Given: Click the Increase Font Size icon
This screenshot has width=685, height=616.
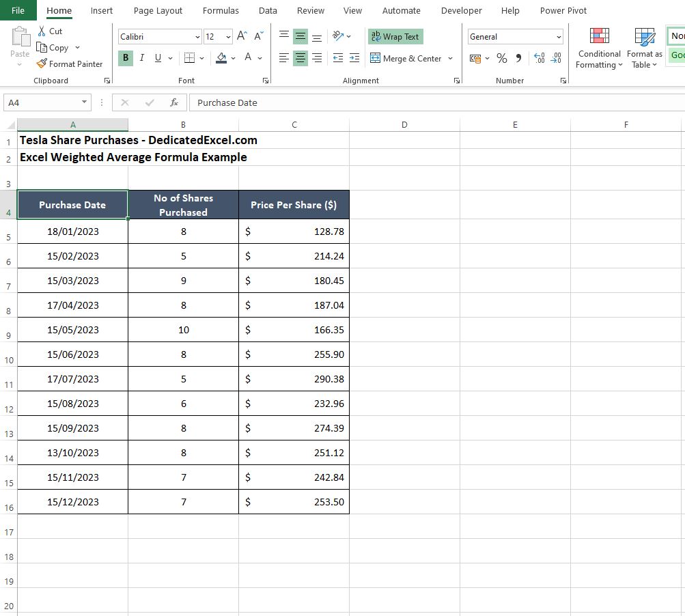Looking at the screenshot, I should click(x=242, y=37).
